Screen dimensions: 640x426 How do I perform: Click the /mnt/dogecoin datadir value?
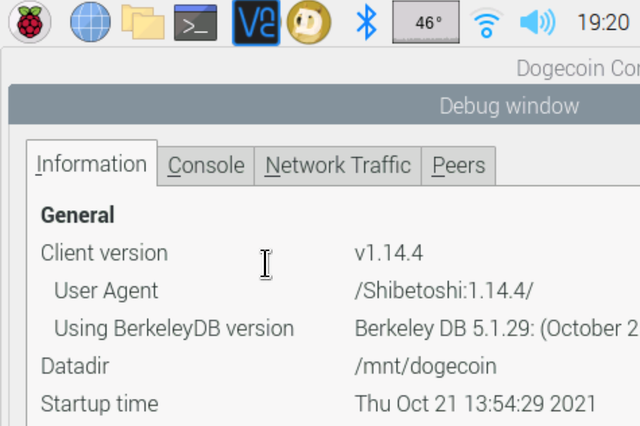425,366
